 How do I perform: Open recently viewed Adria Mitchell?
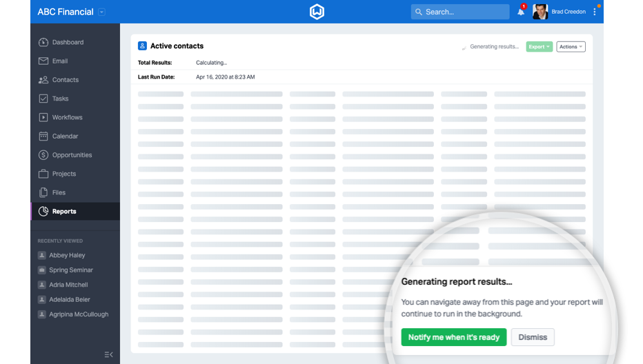(x=68, y=285)
